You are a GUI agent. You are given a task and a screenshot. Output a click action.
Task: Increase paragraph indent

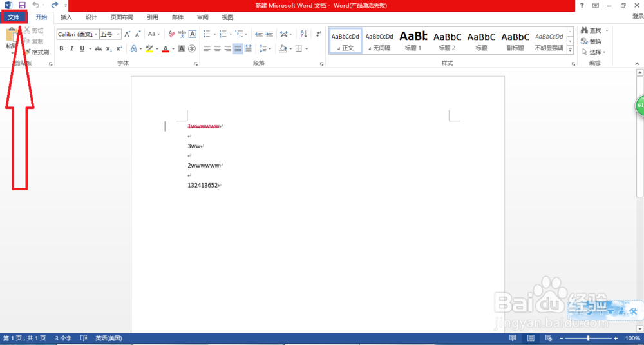pos(269,34)
